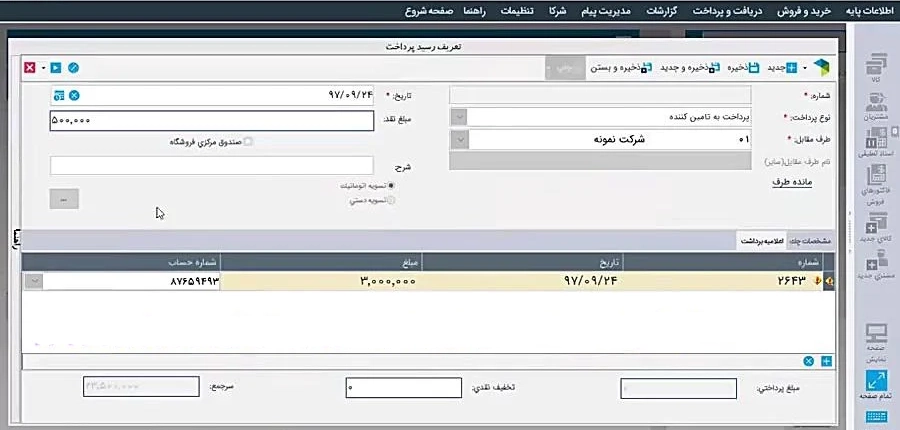This screenshot has height=430, width=900.
Task: Click the کالا (goods) sidebar icon
Action: [875, 68]
